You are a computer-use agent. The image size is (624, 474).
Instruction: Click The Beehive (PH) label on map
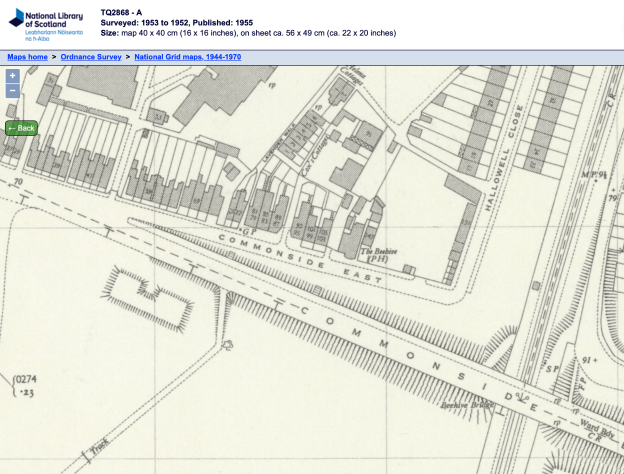pyautogui.click(x=373, y=255)
